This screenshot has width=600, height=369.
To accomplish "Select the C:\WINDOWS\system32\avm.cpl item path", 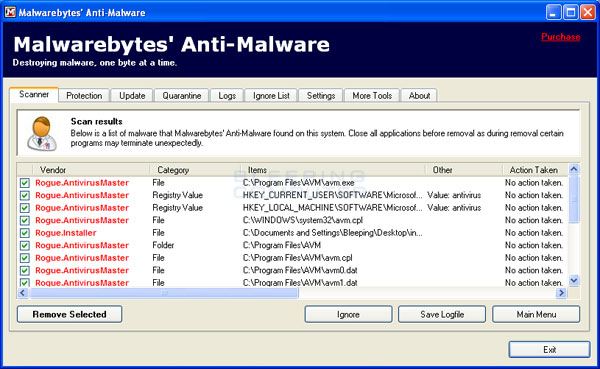I will coord(303,220).
